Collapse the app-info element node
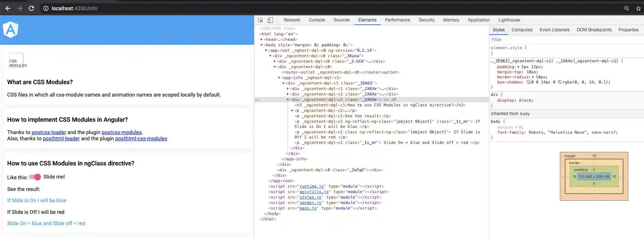Screen dimensions: 644x239 tap(279, 78)
